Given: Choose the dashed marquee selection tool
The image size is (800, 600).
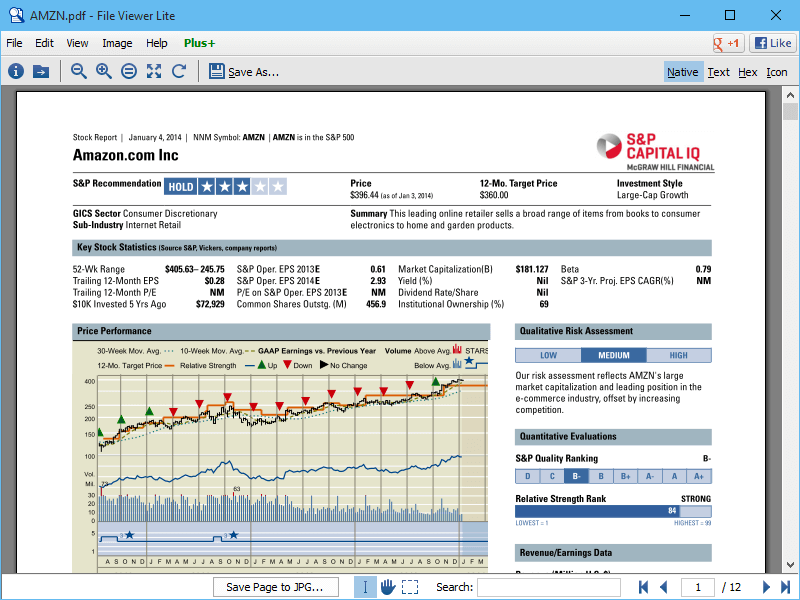Looking at the screenshot, I should (410, 587).
